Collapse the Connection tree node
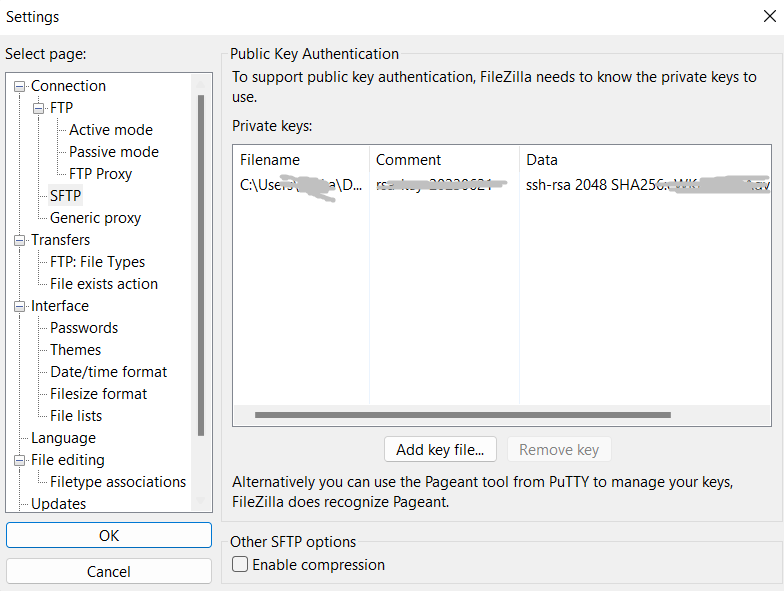784x591 pixels. 20,86
